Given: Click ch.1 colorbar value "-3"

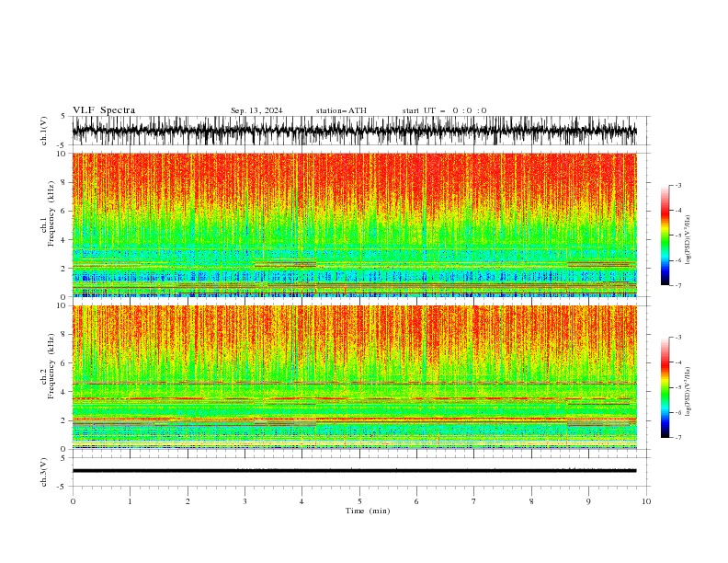Looking at the screenshot, I should coord(678,185).
